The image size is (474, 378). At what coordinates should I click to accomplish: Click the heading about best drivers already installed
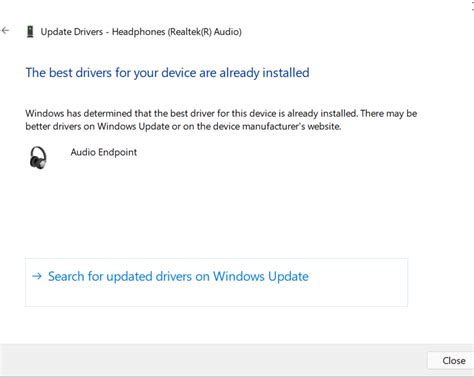point(167,73)
